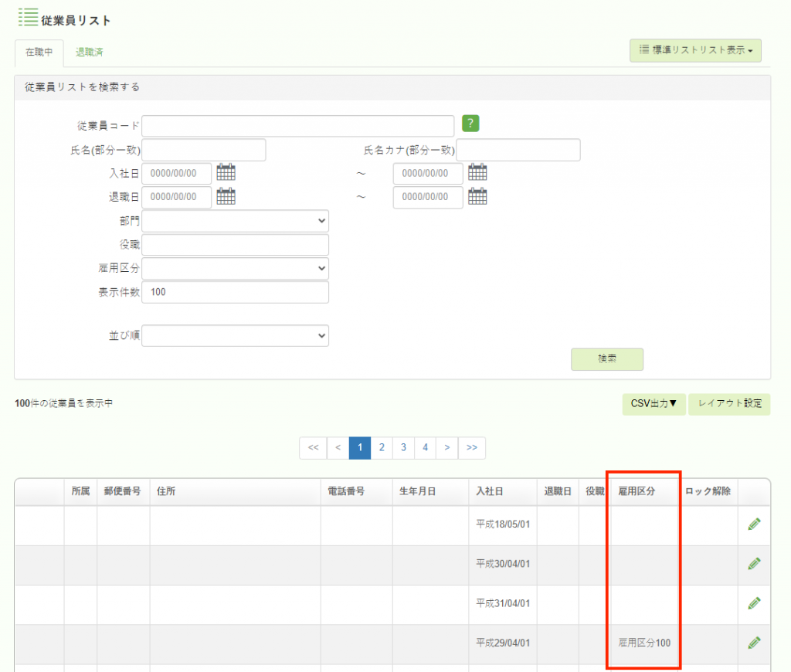Expand the 雇用区分 dropdown in search form
791x672 pixels.
(x=235, y=268)
